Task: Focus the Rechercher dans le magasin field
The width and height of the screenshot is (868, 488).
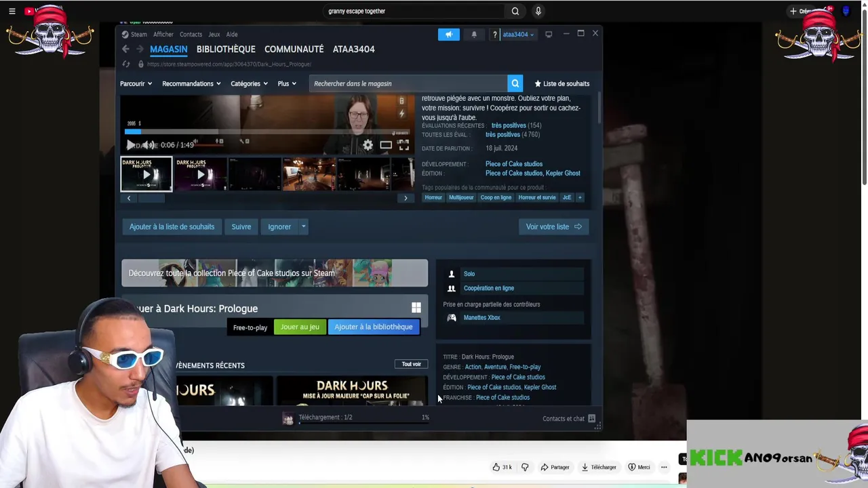Action: click(x=409, y=83)
